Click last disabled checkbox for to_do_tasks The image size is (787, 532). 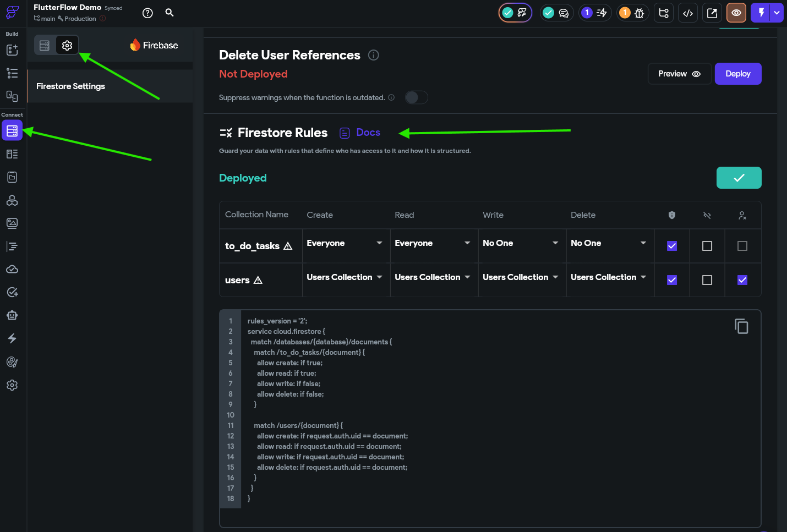coord(742,246)
